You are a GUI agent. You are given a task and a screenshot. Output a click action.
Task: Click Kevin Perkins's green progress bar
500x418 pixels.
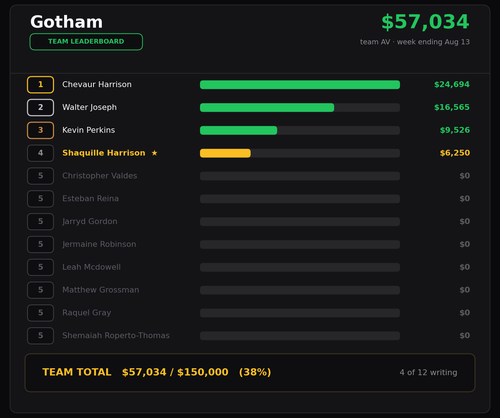238,130
